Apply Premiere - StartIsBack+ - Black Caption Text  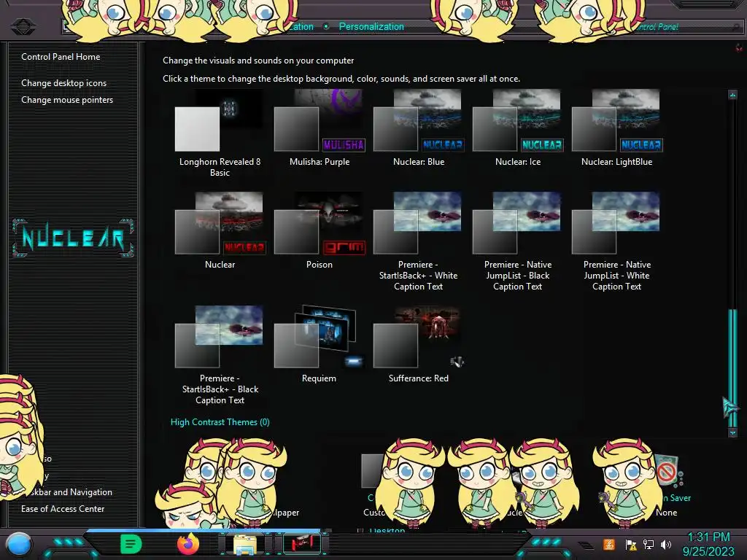pos(220,356)
